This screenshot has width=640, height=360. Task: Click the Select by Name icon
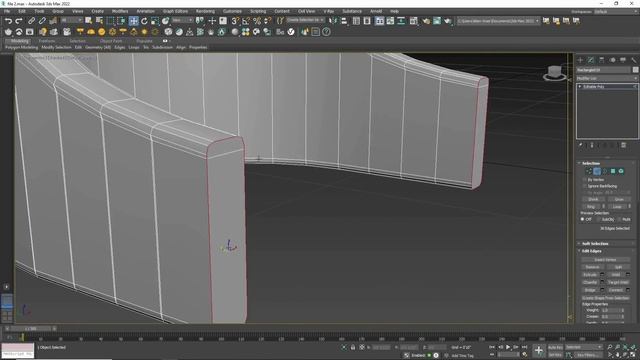click(x=99, y=20)
